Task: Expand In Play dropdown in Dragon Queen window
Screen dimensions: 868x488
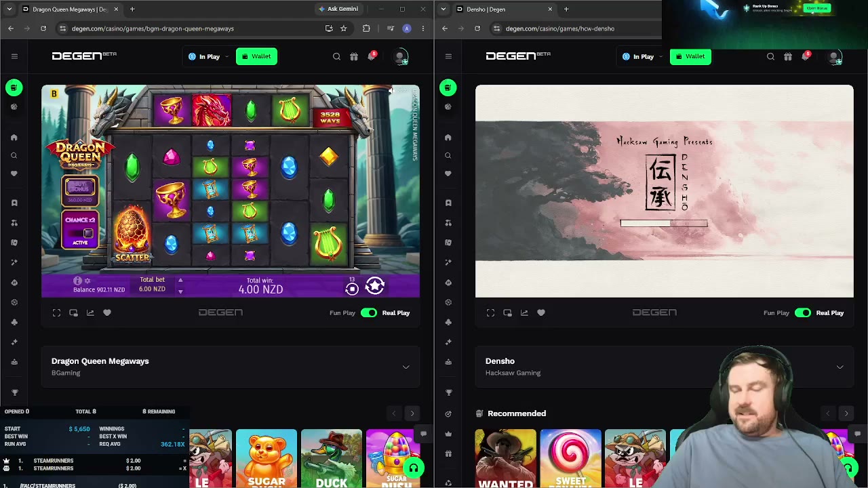Action: click(208, 56)
